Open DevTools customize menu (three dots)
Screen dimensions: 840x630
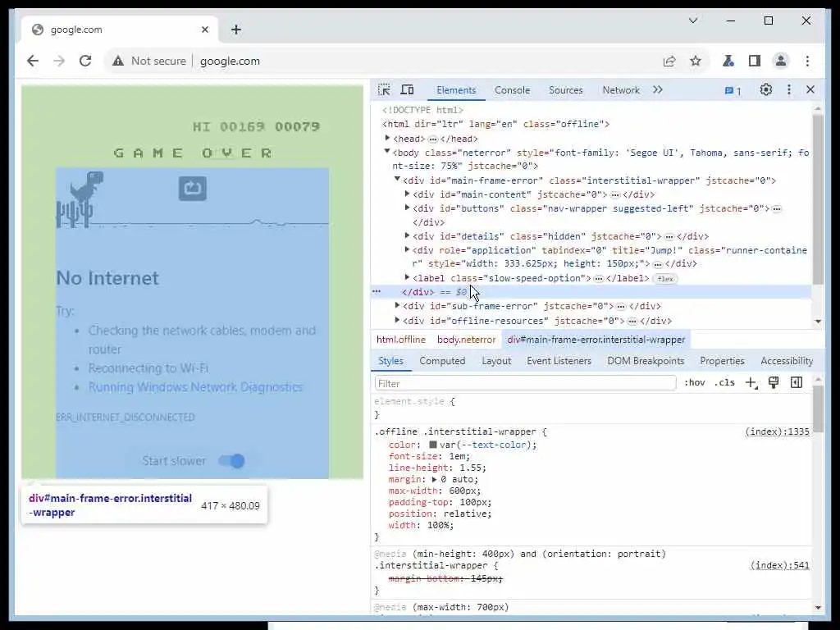[x=788, y=90]
